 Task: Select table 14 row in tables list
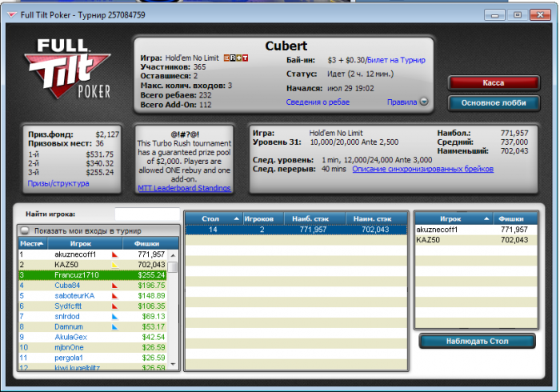pyautogui.click(x=296, y=230)
